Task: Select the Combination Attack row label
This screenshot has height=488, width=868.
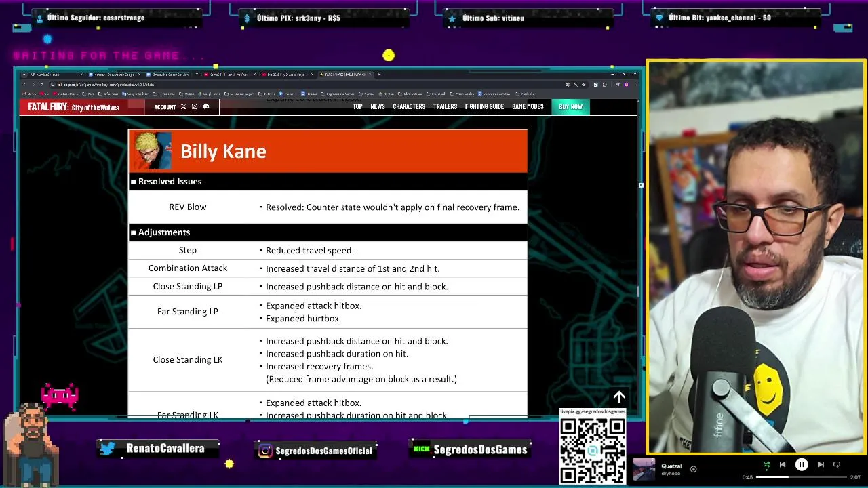Action: click(x=188, y=268)
